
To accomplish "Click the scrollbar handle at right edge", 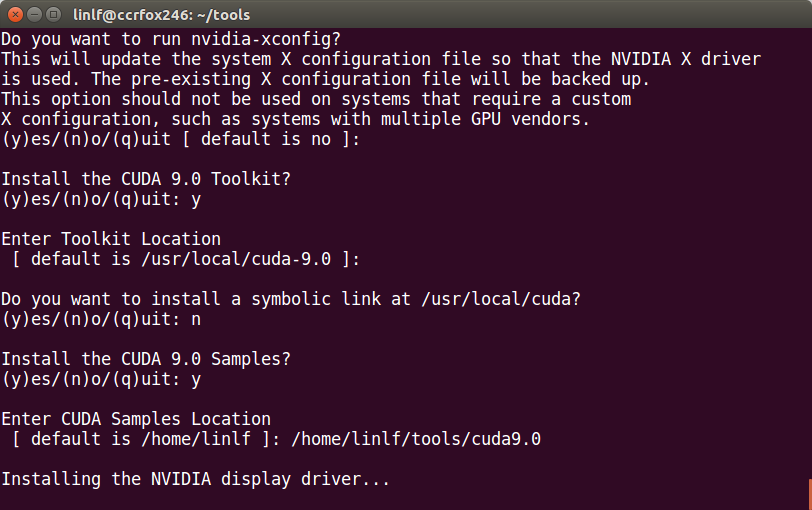I will pos(810,494).
